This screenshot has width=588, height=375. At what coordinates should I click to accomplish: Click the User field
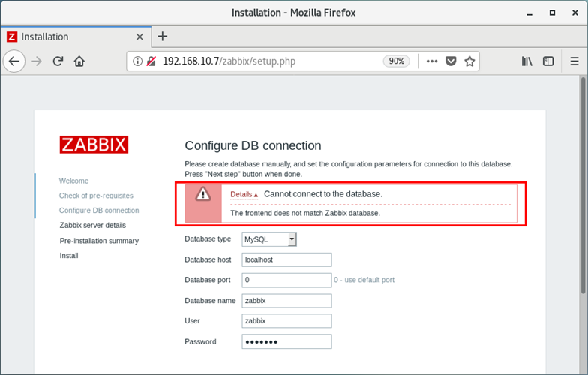pos(286,321)
